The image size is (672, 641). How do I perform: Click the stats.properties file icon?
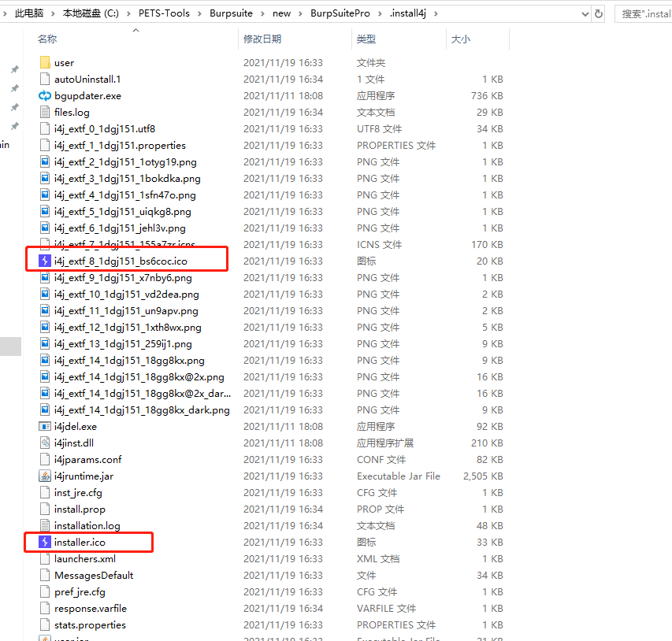tap(45, 624)
